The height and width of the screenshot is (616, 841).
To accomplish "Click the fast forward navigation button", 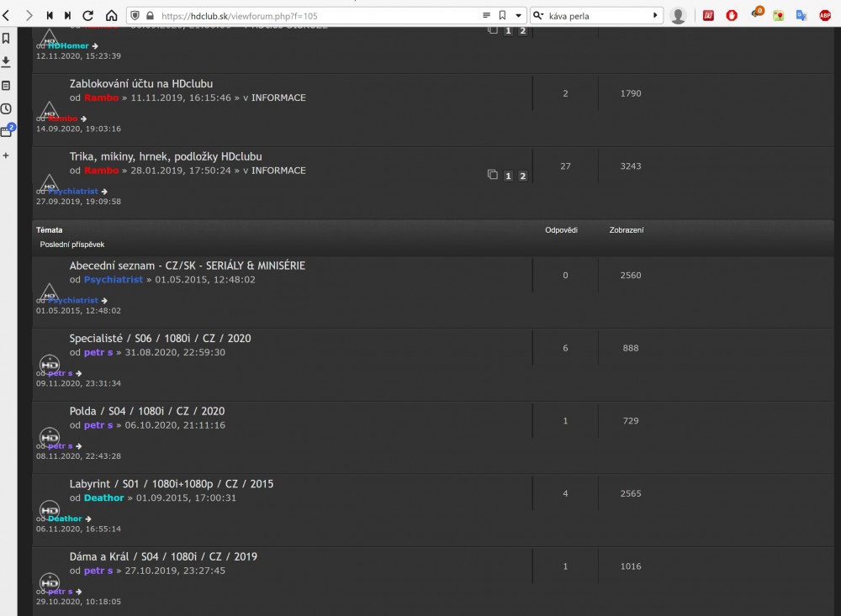I will (x=67, y=16).
